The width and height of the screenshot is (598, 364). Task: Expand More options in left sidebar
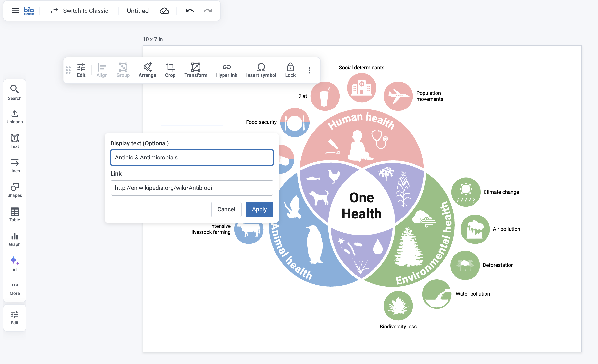click(14, 289)
